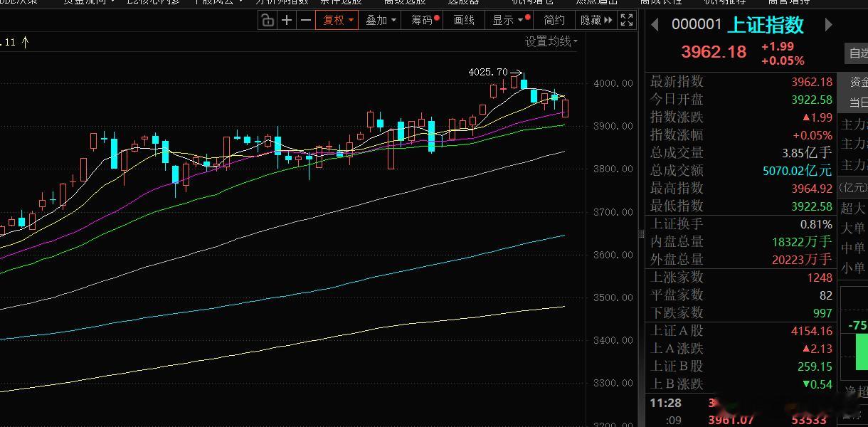Toggle fullscreen chart icon

627,20
